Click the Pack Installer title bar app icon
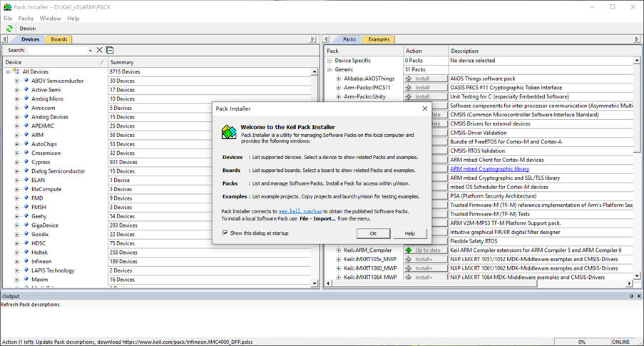 tap(7, 6)
